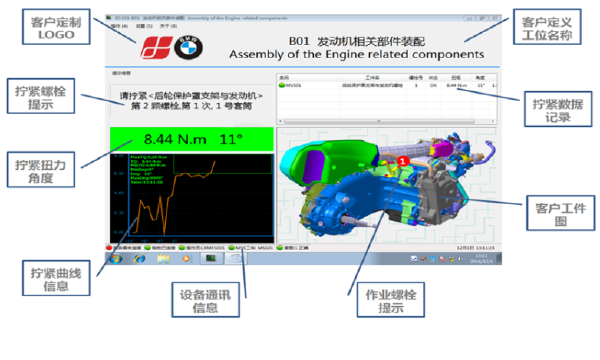600x360 pixels.
Task: Open Windows Start button
Action: click(116, 259)
